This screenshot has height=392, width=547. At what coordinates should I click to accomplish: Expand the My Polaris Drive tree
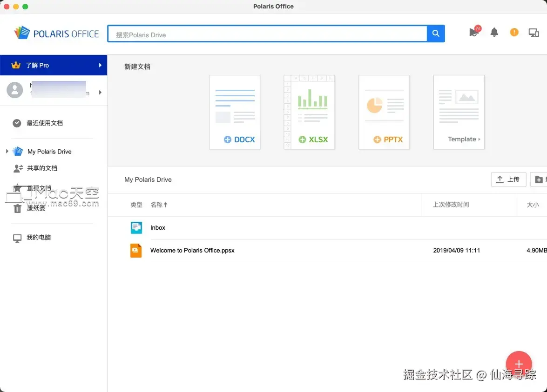tap(7, 151)
